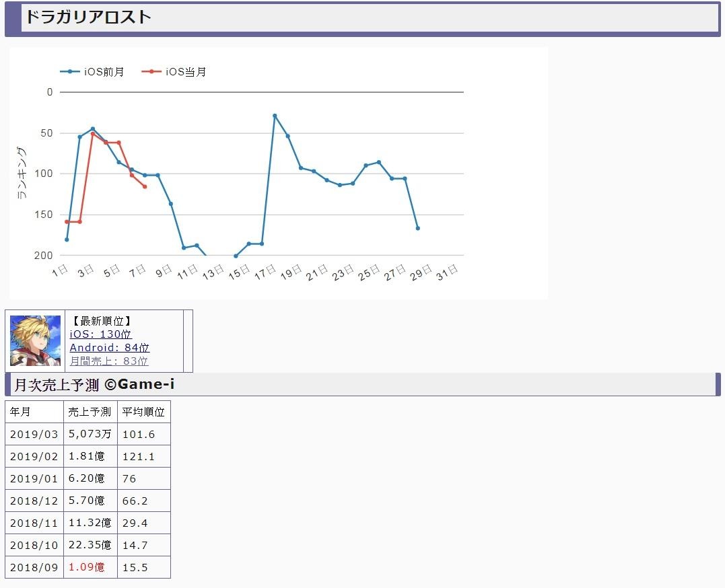Click the 22.35億 sales forecast cell

click(x=90, y=545)
